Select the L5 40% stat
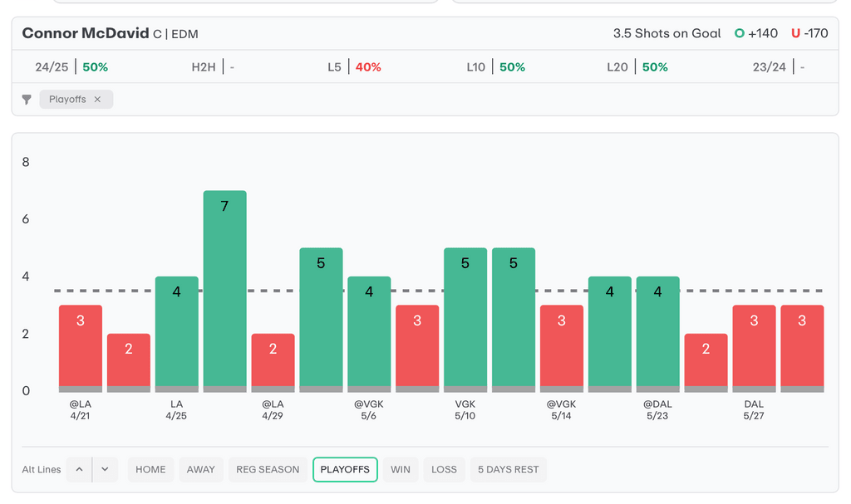 (x=354, y=66)
